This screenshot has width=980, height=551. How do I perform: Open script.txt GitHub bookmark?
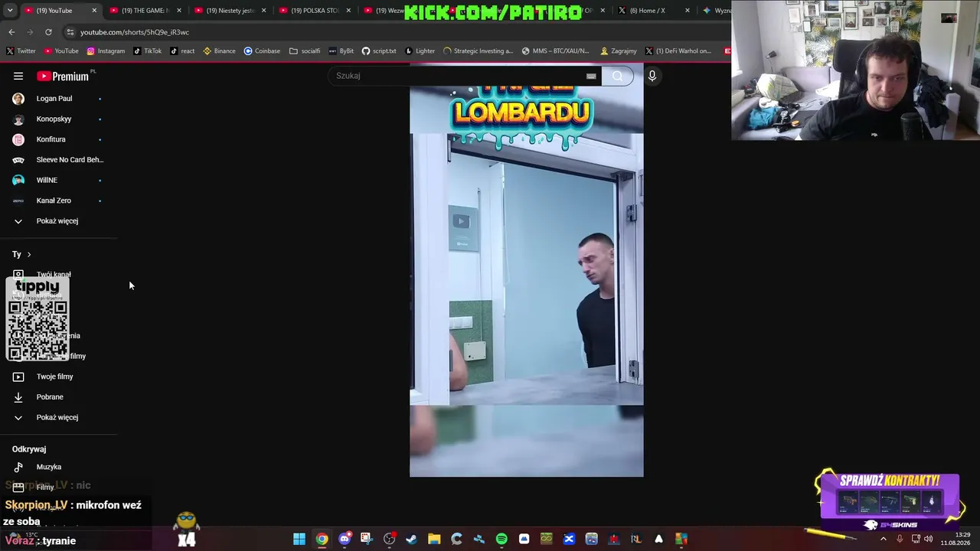click(x=379, y=51)
